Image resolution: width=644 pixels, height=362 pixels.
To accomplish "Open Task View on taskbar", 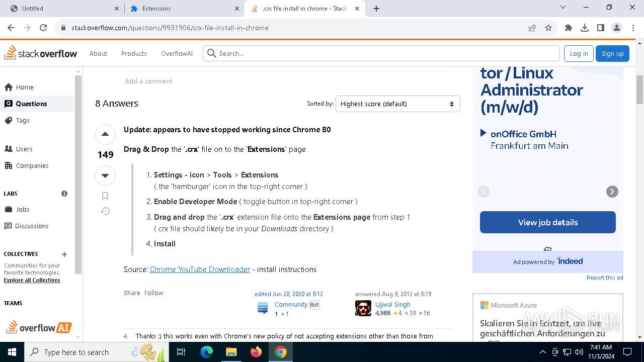I will pos(181,352).
